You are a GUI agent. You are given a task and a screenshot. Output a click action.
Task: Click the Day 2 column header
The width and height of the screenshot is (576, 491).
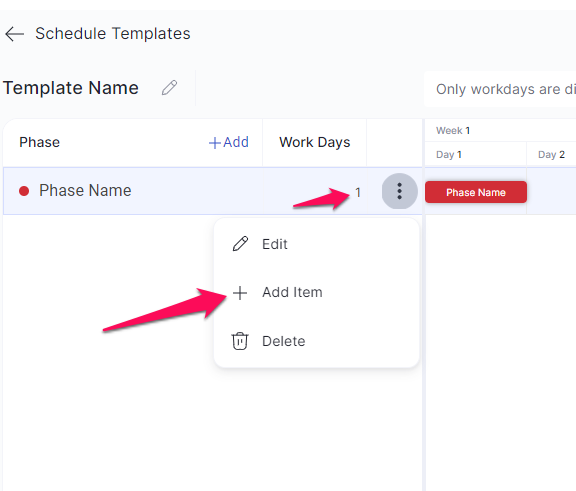tap(551, 155)
